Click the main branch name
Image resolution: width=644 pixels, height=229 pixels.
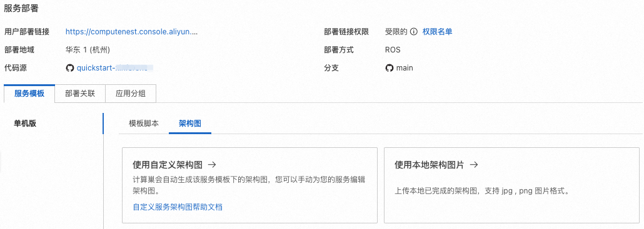(405, 68)
